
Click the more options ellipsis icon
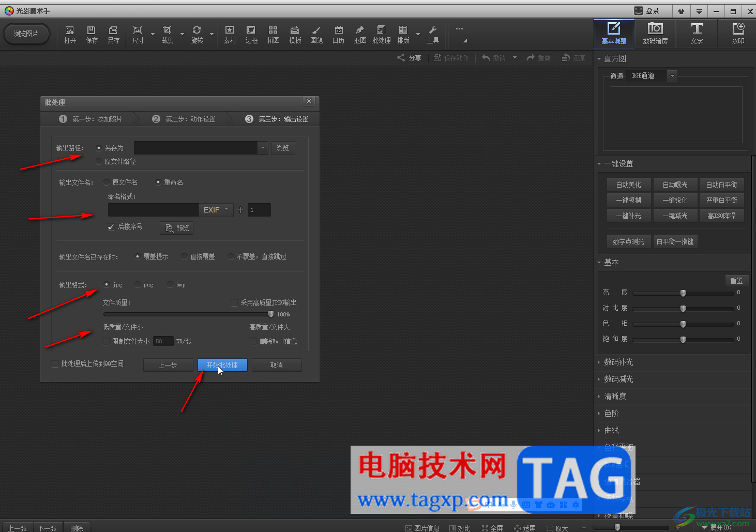pos(459,29)
